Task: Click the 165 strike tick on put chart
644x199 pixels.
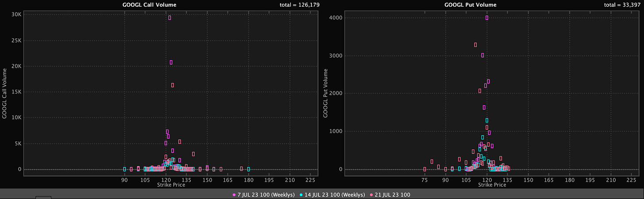Action: 549,180
